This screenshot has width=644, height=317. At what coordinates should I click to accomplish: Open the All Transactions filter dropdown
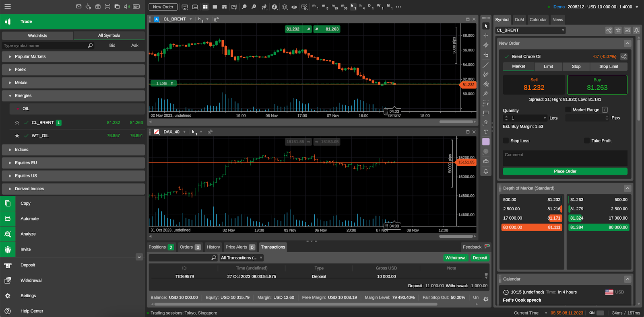[242, 258]
